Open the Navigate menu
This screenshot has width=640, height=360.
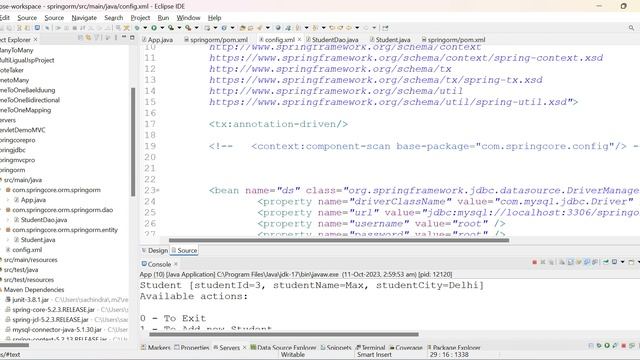[84, 18]
